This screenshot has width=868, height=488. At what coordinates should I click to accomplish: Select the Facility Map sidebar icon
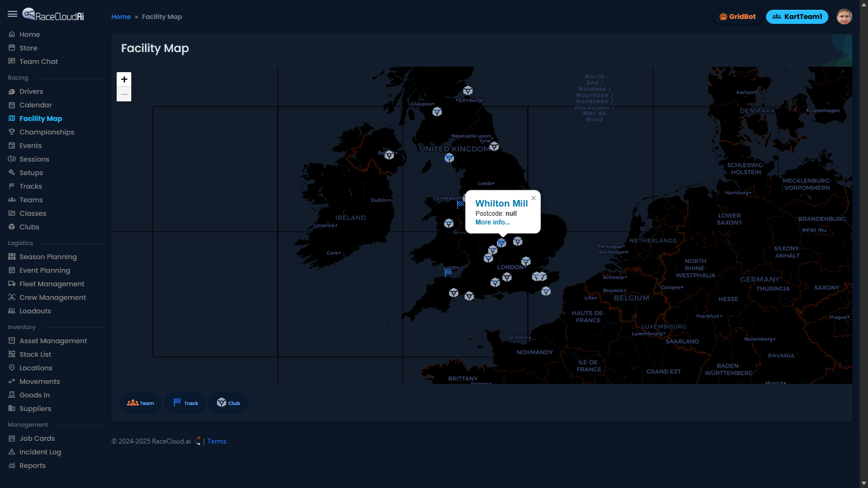tap(12, 118)
